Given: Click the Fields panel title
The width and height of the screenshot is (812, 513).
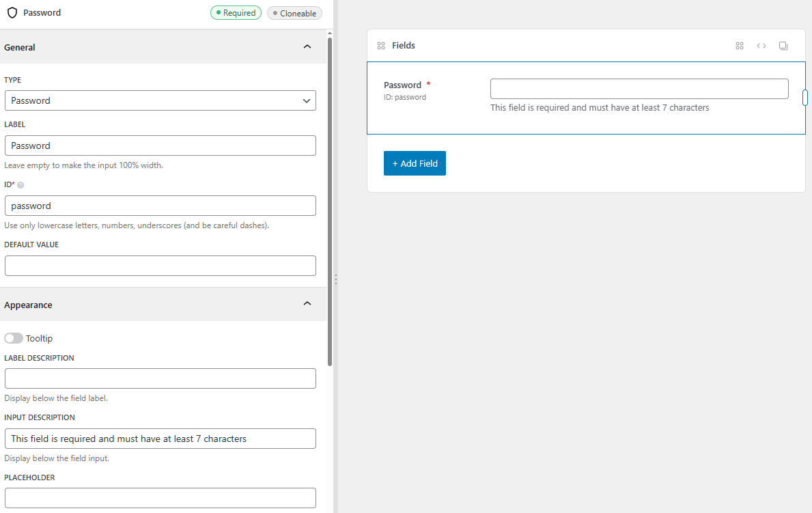Looking at the screenshot, I should (404, 45).
